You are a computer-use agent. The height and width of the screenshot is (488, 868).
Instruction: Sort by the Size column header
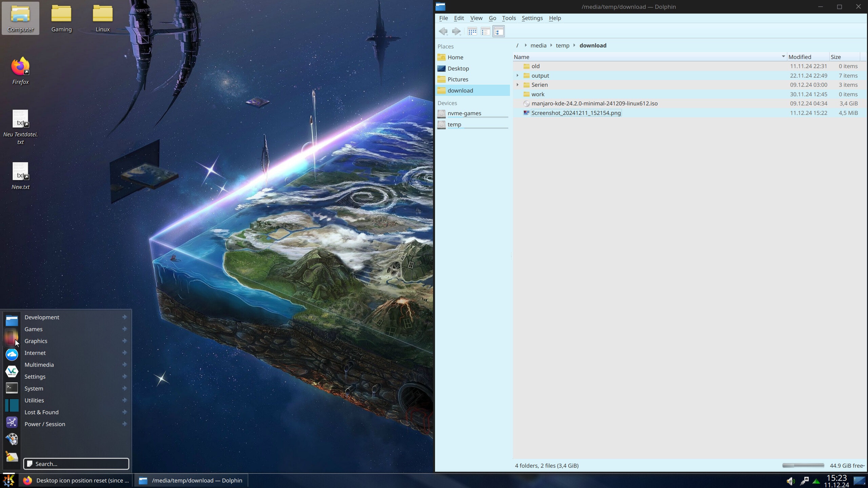click(845, 57)
